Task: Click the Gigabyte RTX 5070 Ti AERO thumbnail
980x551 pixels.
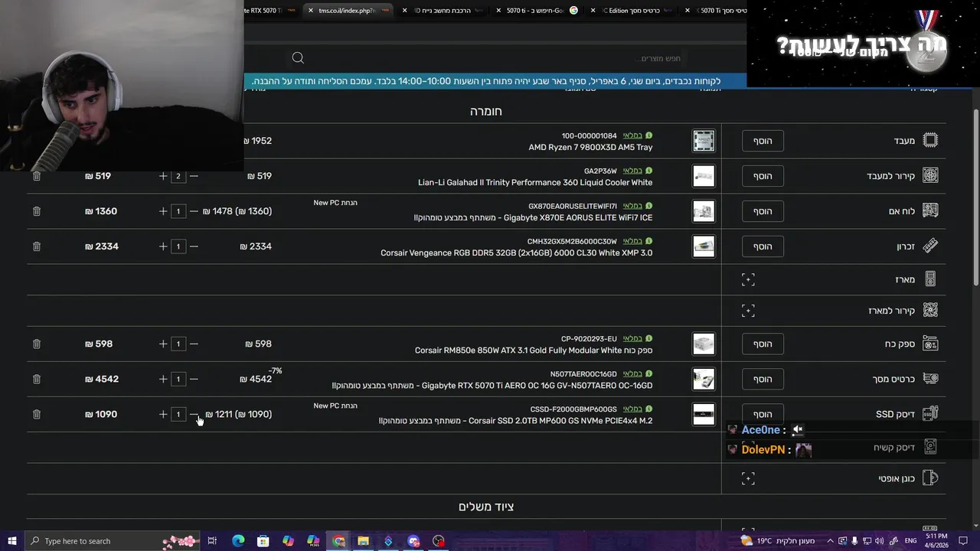Action: 704,379
